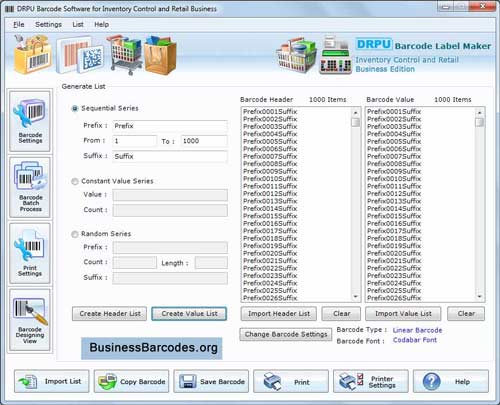Click the Copy Barcode button
This screenshot has height=405, width=500.
click(131, 381)
